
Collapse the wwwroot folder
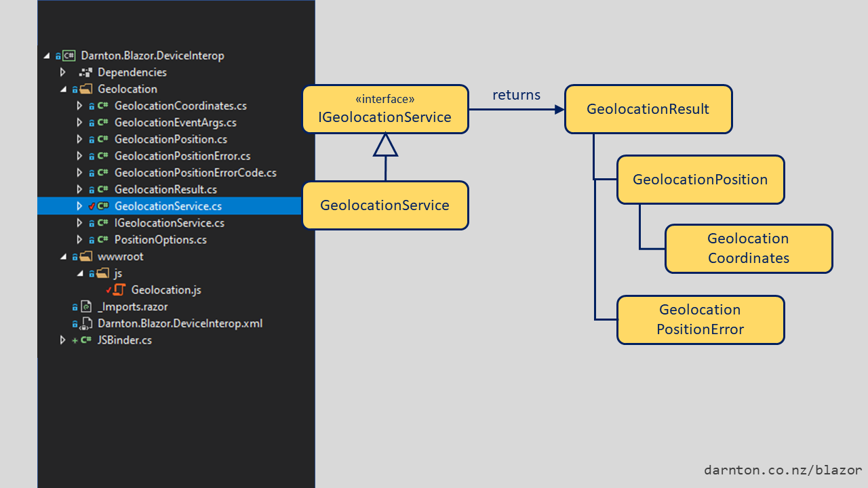pos(63,257)
